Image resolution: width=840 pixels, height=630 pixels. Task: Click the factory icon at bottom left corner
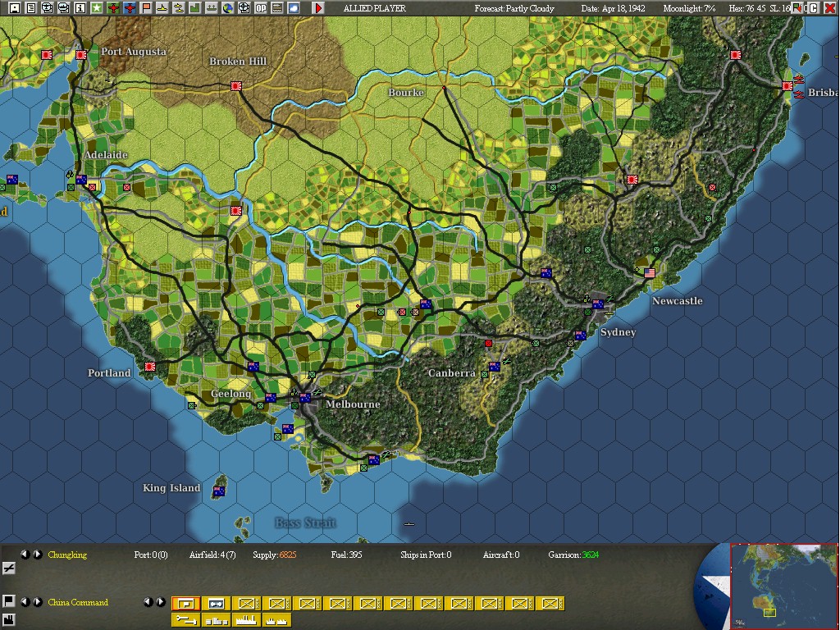point(8,620)
